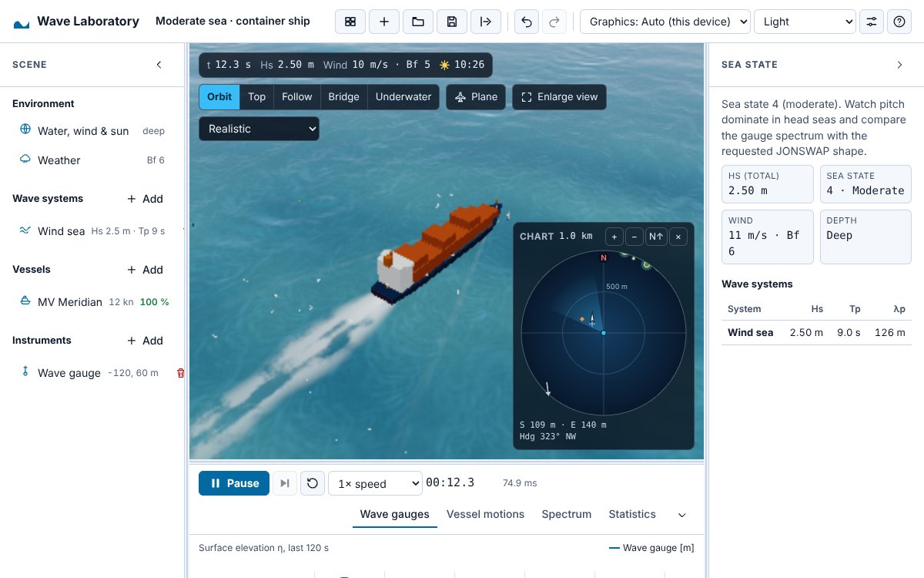
Task: Click the vessel marker on the chart
Action: [591, 319]
